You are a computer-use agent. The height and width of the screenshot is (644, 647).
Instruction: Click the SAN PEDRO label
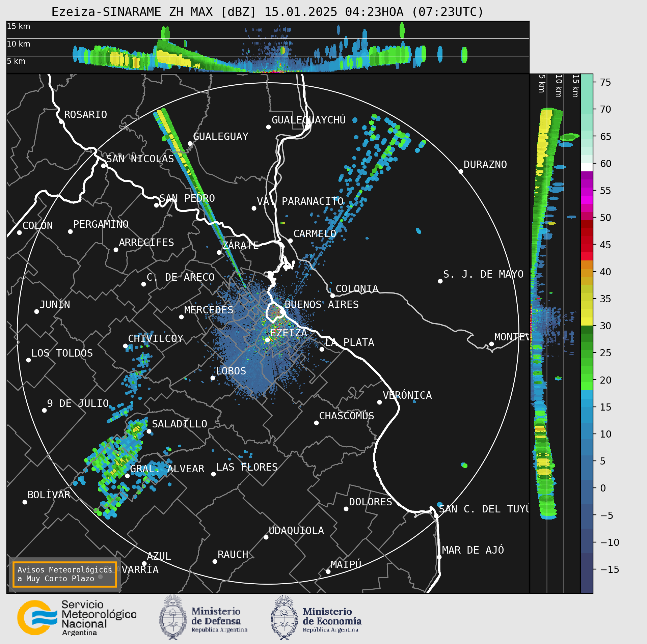coord(187,198)
